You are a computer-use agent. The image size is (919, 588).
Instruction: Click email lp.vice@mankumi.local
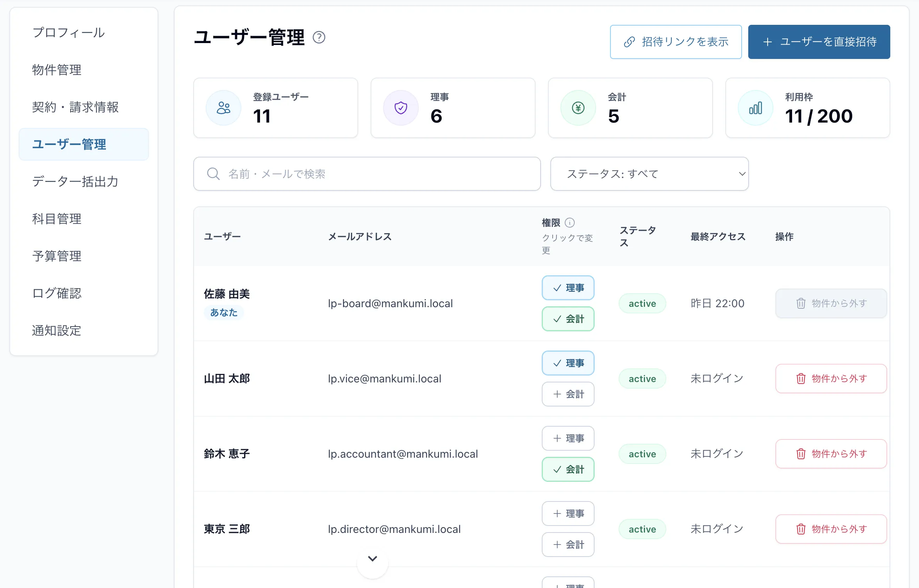tap(385, 379)
